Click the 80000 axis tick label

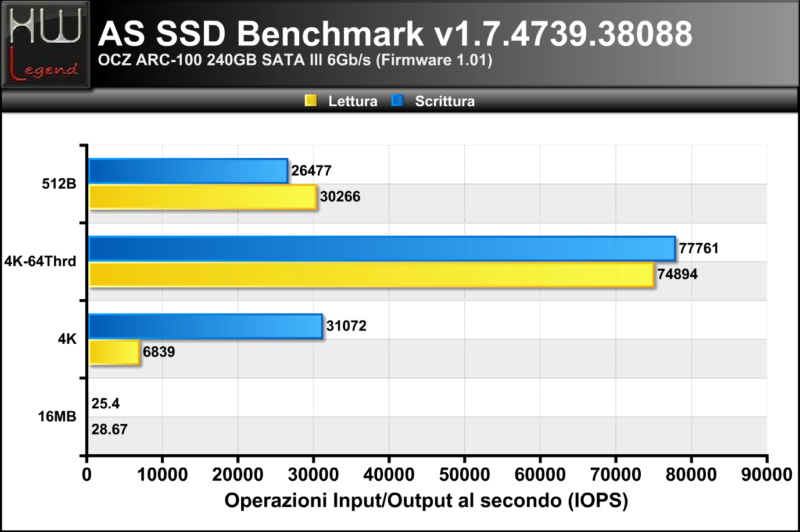(x=691, y=475)
